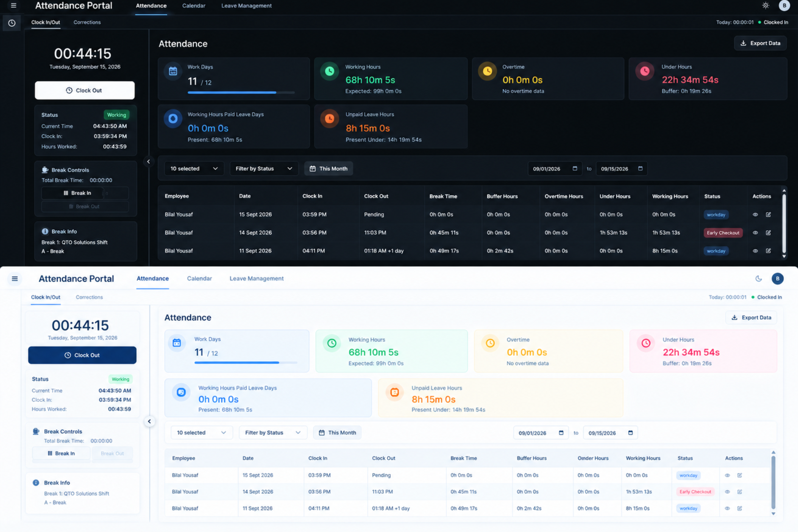
Task: Edit 14 Sept 2026 row, light portal
Action: pyautogui.click(x=739, y=492)
